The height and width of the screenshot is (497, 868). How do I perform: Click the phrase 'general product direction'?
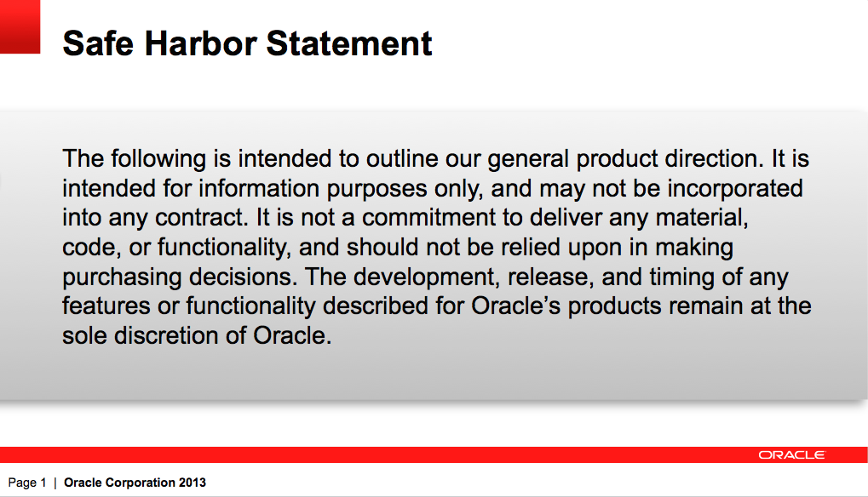click(x=622, y=160)
